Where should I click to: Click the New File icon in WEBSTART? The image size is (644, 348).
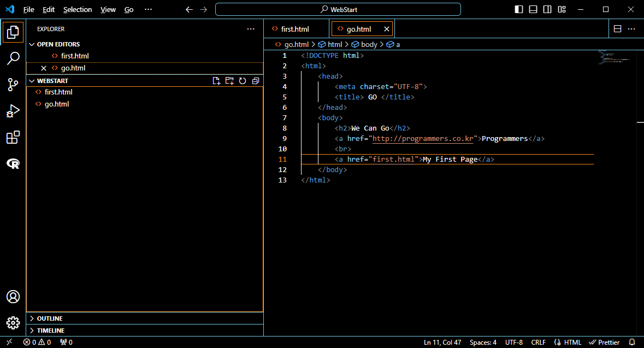pyautogui.click(x=216, y=81)
